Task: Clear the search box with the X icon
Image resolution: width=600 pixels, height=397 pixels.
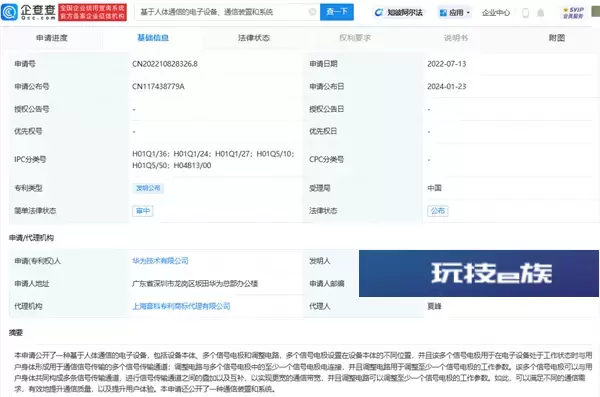Action: [312, 12]
